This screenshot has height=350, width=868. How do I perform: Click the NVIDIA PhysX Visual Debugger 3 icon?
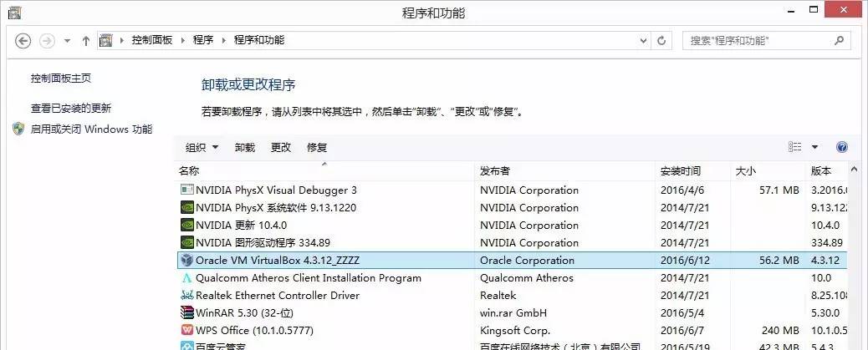coord(187,190)
